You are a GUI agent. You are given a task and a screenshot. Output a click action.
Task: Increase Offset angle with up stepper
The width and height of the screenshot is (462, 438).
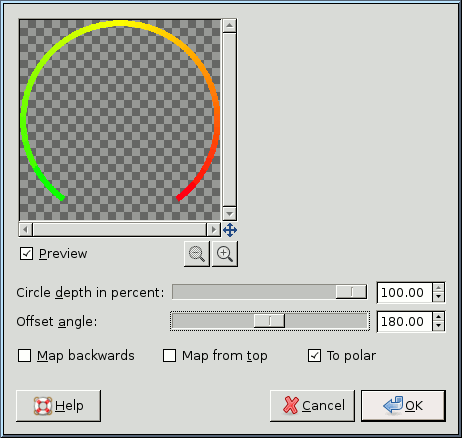pos(438,317)
